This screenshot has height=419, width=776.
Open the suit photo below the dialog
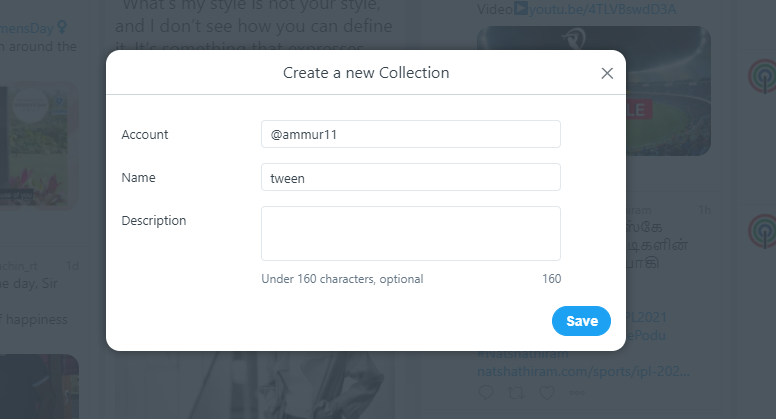(255, 385)
